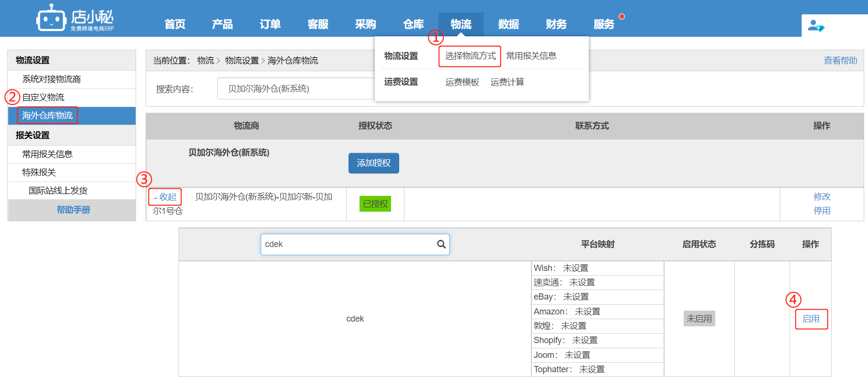Click 停用 for 贝加尔1号仓
The height and width of the screenshot is (377, 868).
[822, 211]
